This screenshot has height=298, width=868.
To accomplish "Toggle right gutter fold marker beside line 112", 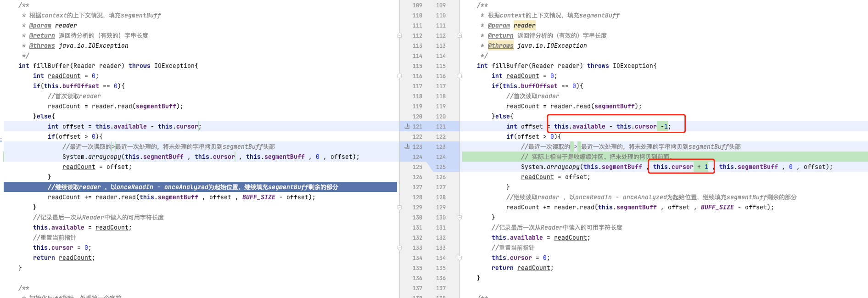I will tap(459, 35).
